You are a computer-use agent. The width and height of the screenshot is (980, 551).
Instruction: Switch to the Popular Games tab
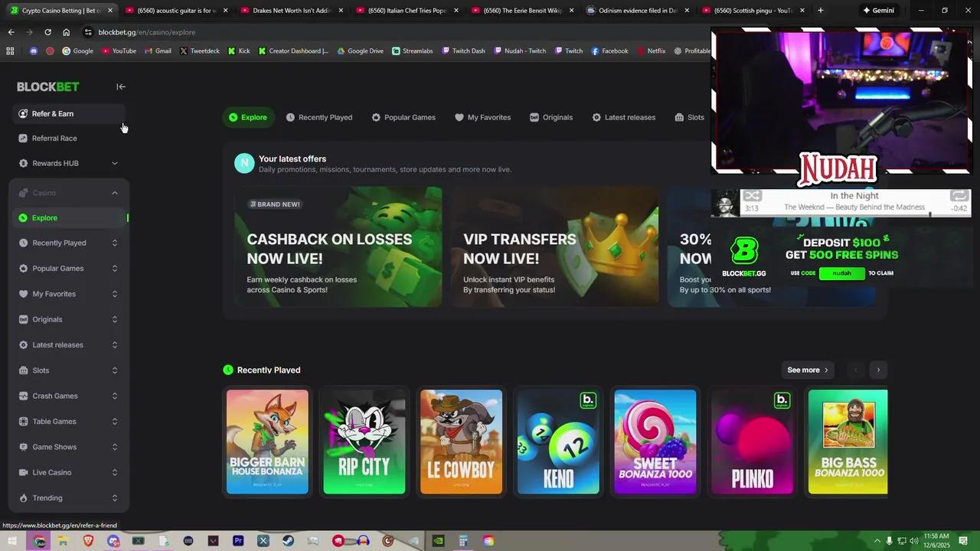tap(403, 117)
